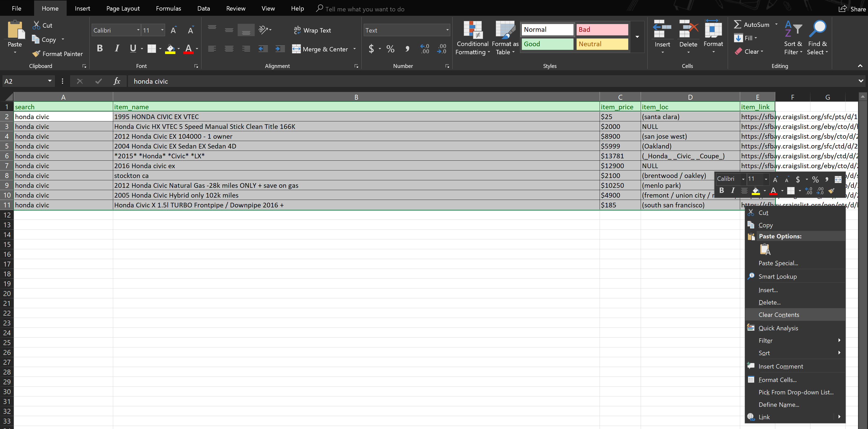The width and height of the screenshot is (868, 429).
Task: Click the Delete cells icon
Action: pyautogui.click(x=688, y=29)
